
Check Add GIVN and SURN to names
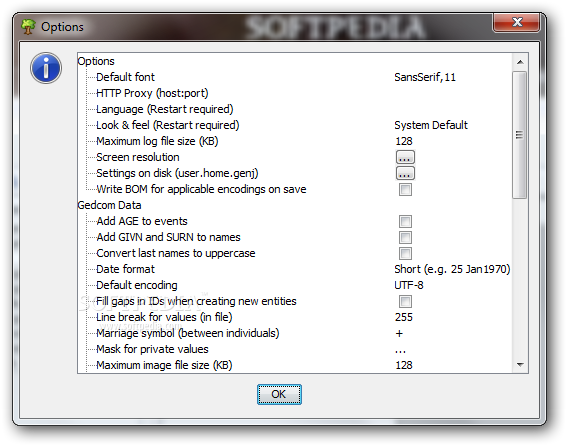pos(405,237)
